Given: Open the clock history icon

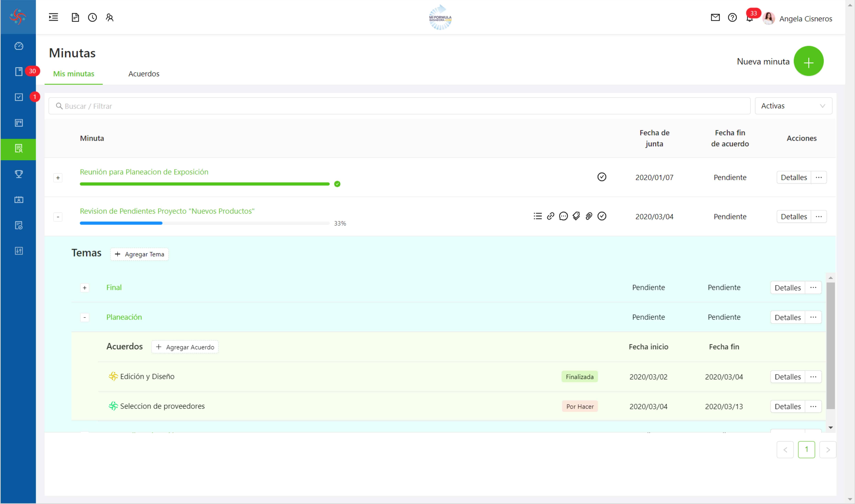Looking at the screenshot, I should pyautogui.click(x=92, y=17).
